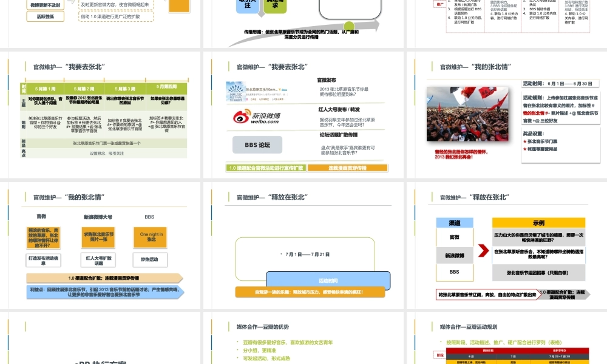Image resolution: width=607 pixels, height=364 pixels.
Task: Click the 打造发布活动信息 box
Action: coord(43,260)
